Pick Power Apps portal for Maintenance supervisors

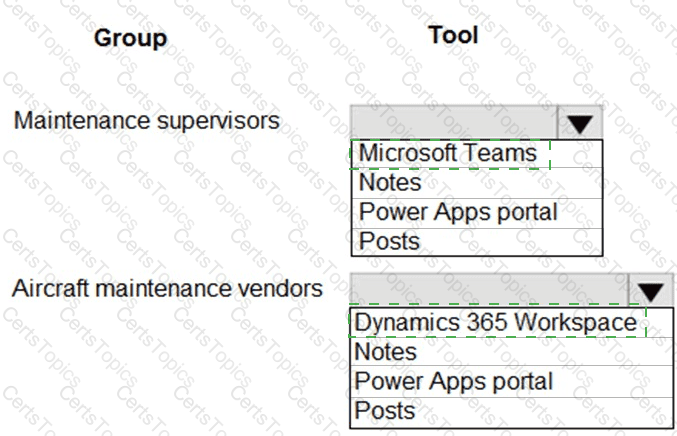tap(458, 212)
